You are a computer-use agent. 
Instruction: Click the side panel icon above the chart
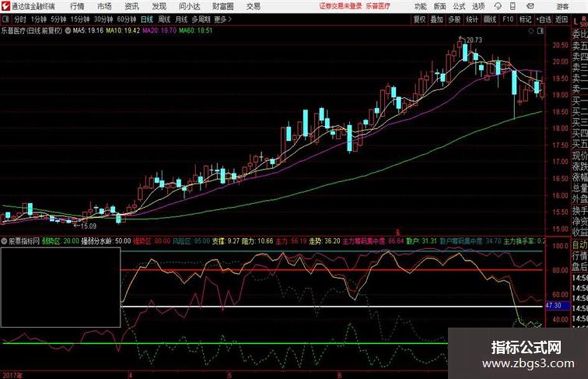540,31
